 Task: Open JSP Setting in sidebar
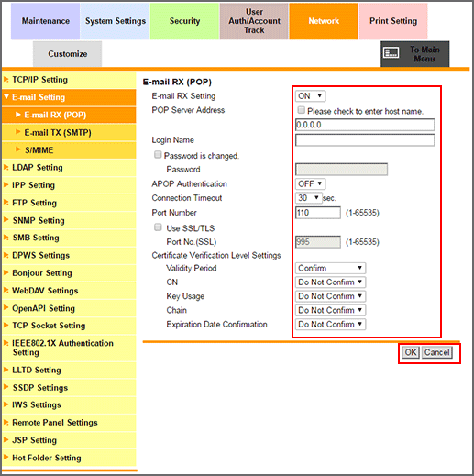[x=69, y=440]
